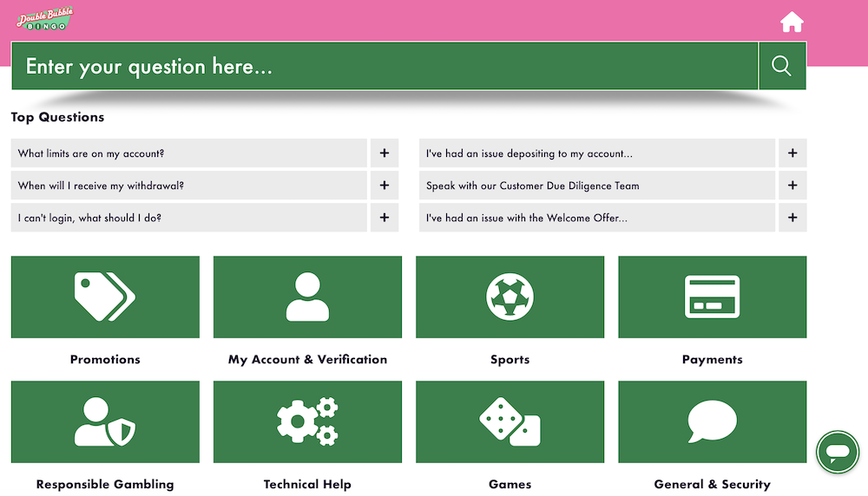This screenshot has width=868, height=496.
Task: Open Responsible Gambling shield icon tile
Action: click(105, 422)
